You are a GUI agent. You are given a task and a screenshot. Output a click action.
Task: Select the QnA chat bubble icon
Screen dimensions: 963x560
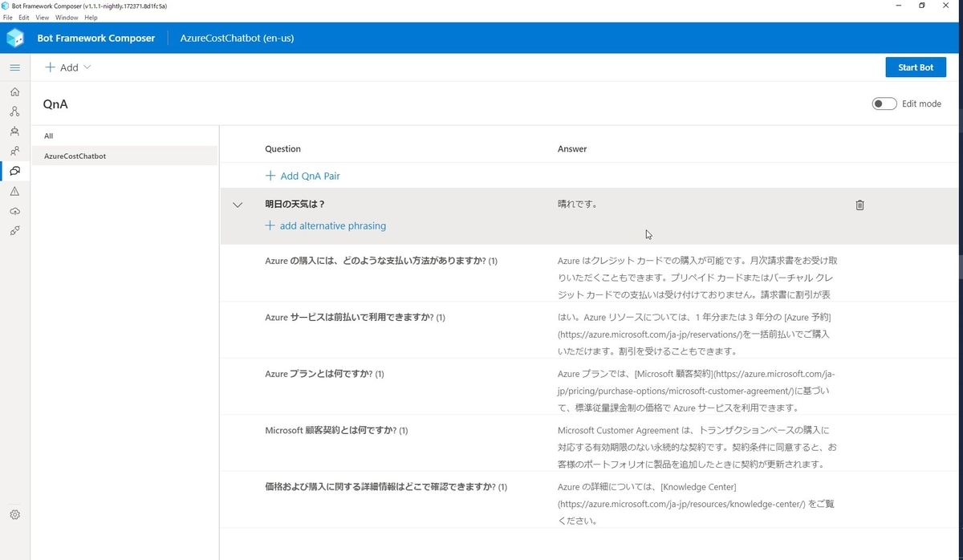(14, 171)
